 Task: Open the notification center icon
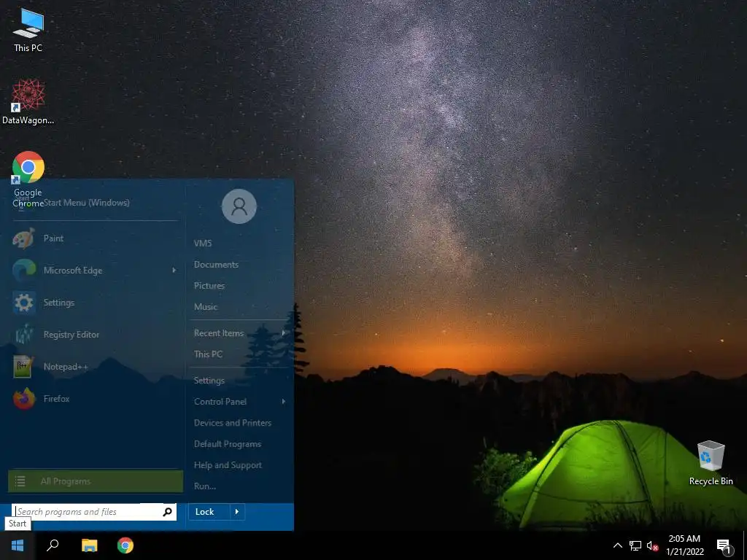point(724,546)
